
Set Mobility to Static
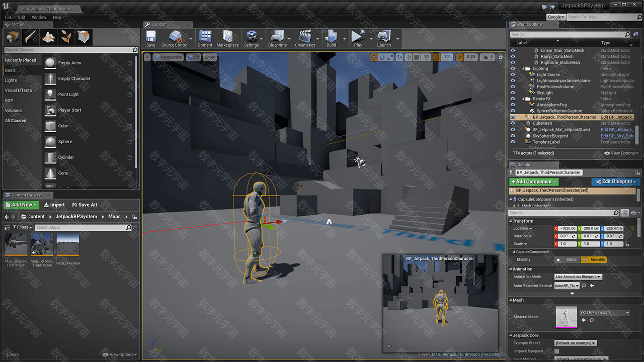[x=568, y=259]
